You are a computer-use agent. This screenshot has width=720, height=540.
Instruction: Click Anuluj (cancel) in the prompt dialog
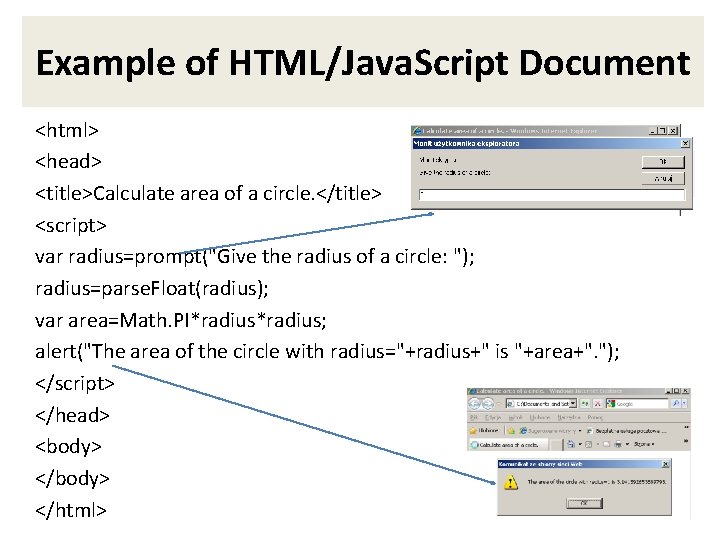click(x=663, y=178)
